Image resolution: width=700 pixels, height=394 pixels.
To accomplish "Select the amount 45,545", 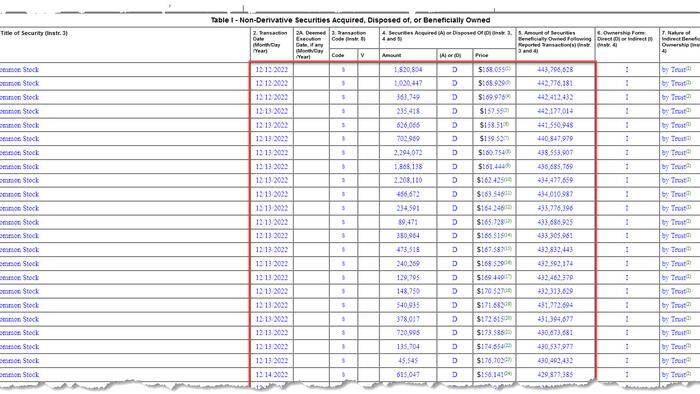I will tap(408, 361).
